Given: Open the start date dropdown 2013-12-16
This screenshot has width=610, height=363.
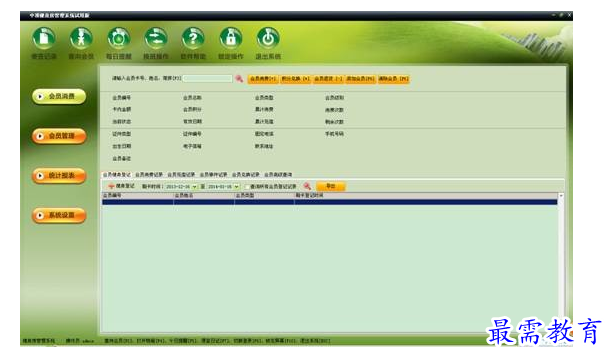Looking at the screenshot, I should coord(194,187).
